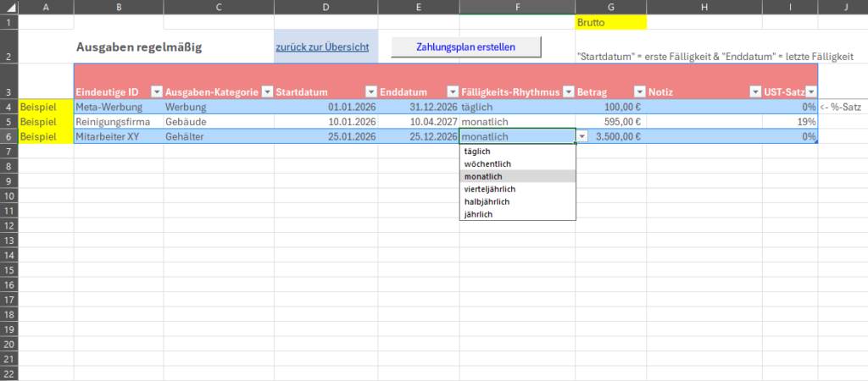Screen dimensions: 868x381
Task: Open filter arrow for UST-Satz column
Action: coord(810,91)
